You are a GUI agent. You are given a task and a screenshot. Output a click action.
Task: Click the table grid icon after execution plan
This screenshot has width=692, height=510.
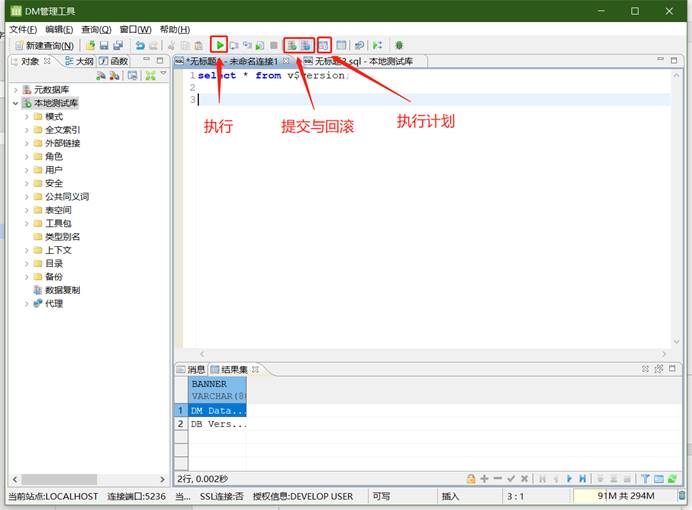point(341,45)
